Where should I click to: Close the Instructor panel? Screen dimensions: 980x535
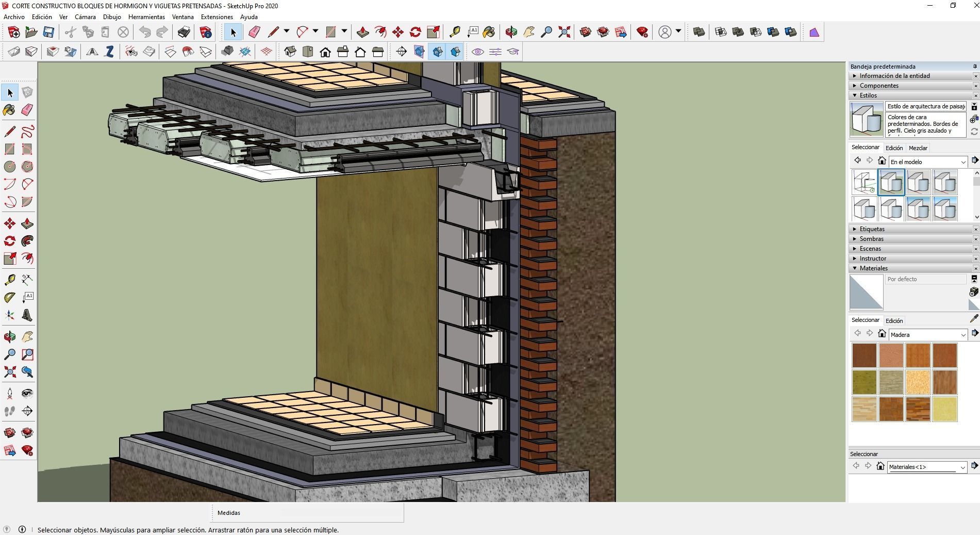pyautogui.click(x=975, y=258)
